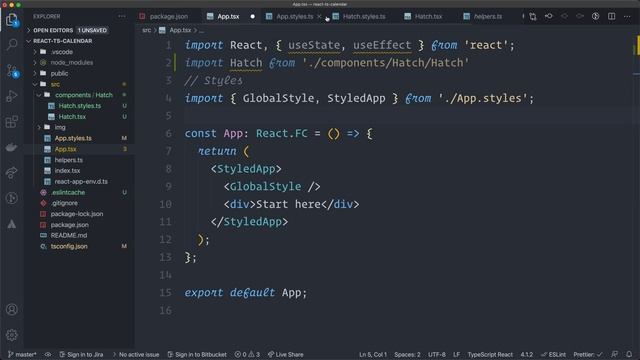Screen dimensions: 640x360
Task: Start a Live Share session
Action: coord(286,355)
